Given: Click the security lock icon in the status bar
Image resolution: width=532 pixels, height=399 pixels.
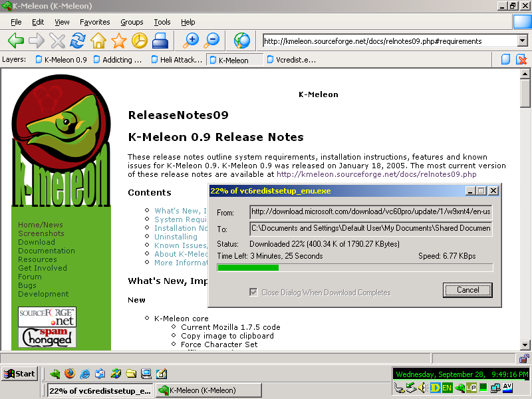Looking at the screenshot, I should point(524,358).
